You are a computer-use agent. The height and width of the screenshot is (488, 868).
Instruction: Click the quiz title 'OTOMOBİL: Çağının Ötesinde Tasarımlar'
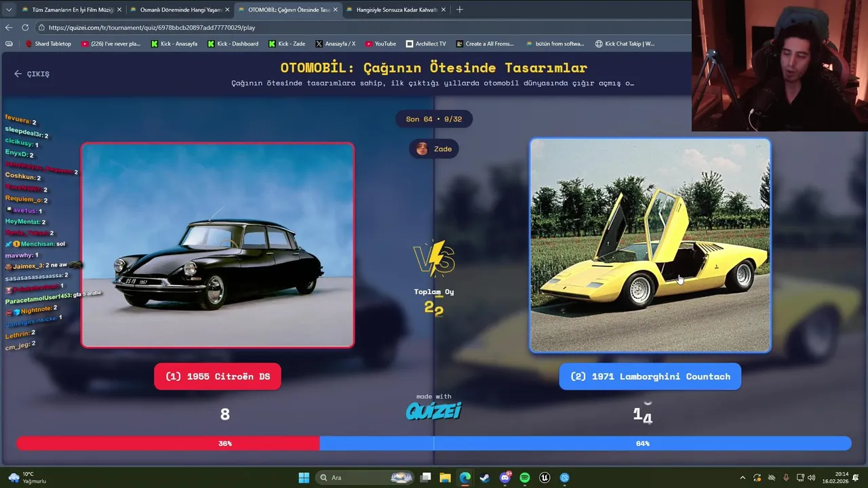tap(434, 68)
